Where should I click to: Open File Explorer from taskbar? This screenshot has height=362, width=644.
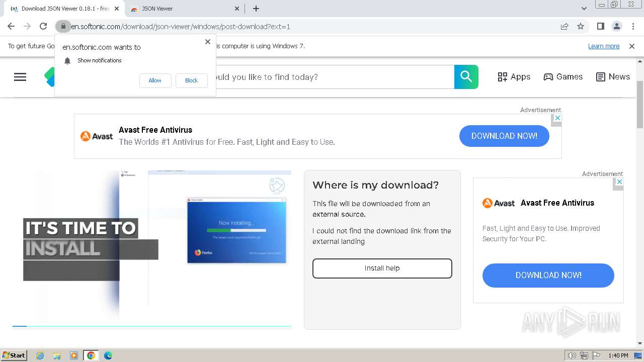point(57,355)
